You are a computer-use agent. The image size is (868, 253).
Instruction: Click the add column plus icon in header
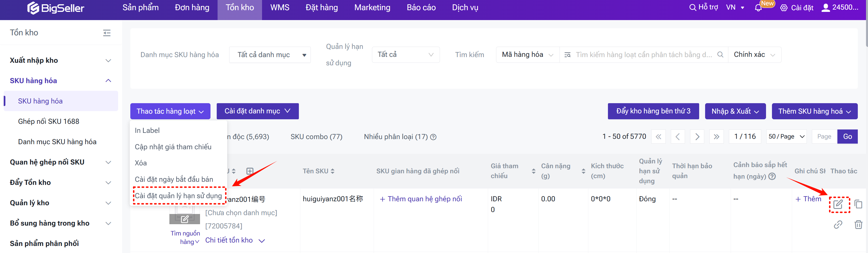250,171
